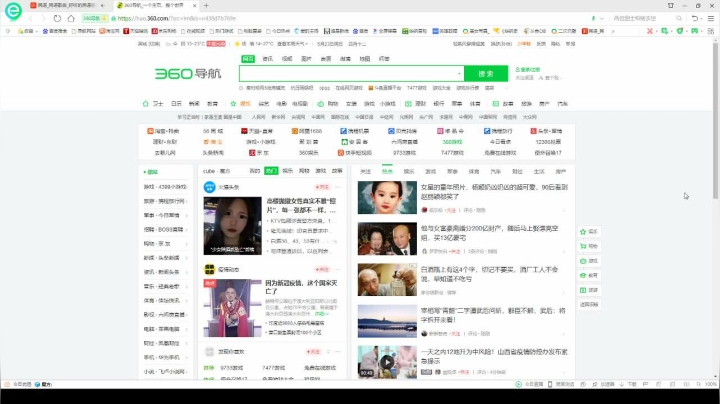This screenshot has height=404, width=720.
Task: Expand the favorites dropdown arrow on bookmarks bar
Action: pos(37,31)
